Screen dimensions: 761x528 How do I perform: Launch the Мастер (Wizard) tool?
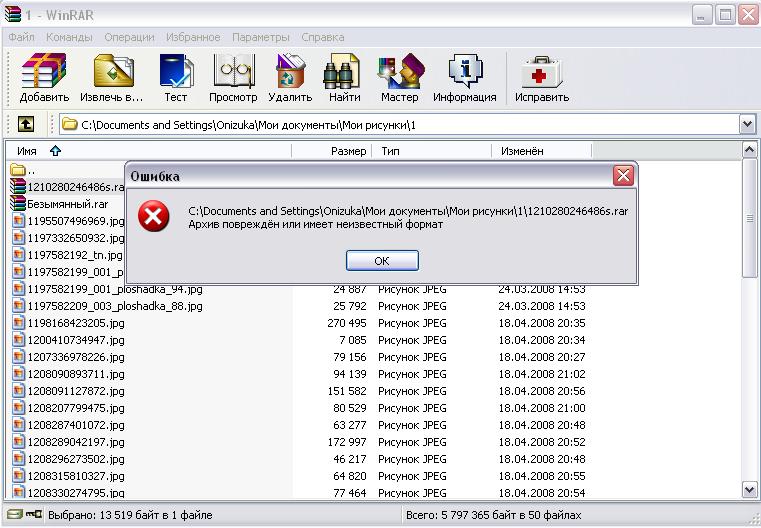pos(400,71)
